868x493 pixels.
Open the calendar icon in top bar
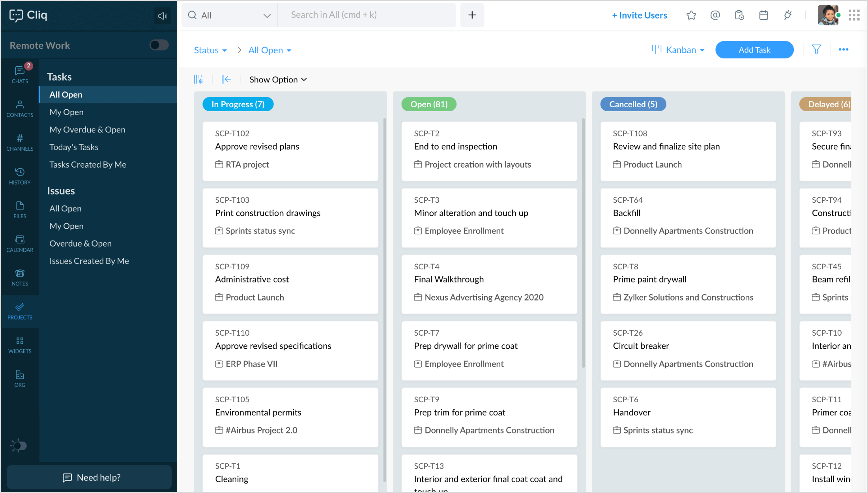tap(763, 15)
